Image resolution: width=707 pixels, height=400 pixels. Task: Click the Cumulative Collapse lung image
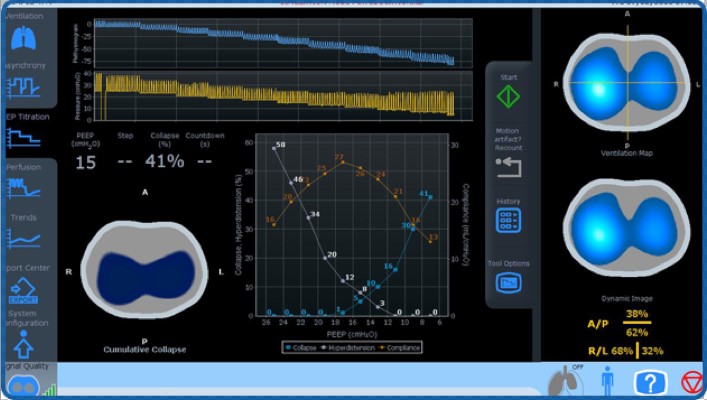point(146,270)
